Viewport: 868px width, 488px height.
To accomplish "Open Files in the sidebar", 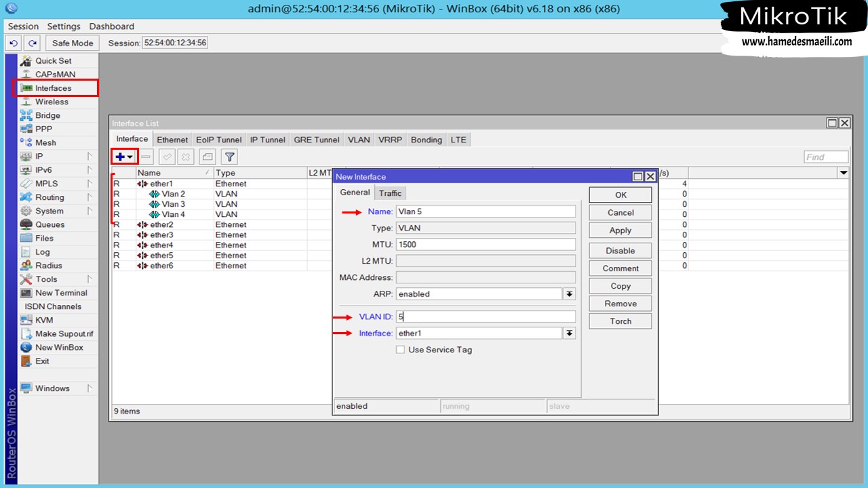I will point(44,238).
